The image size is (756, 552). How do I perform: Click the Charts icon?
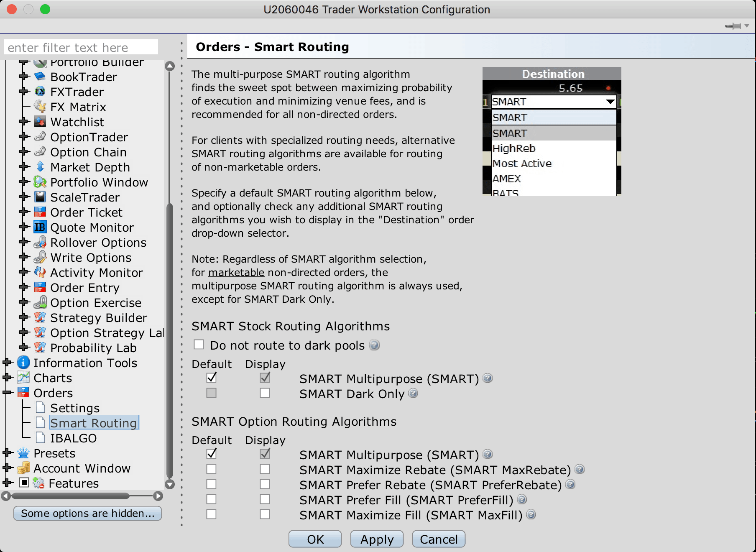click(23, 378)
